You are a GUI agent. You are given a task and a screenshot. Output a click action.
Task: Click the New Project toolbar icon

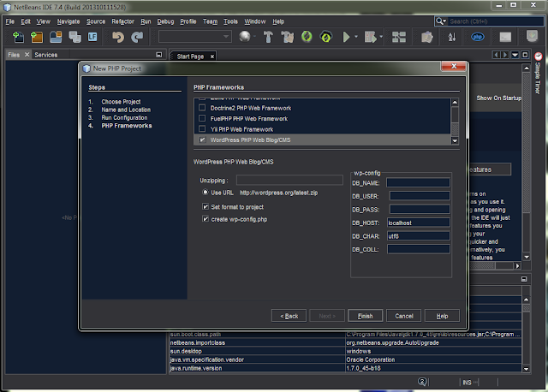(37, 37)
